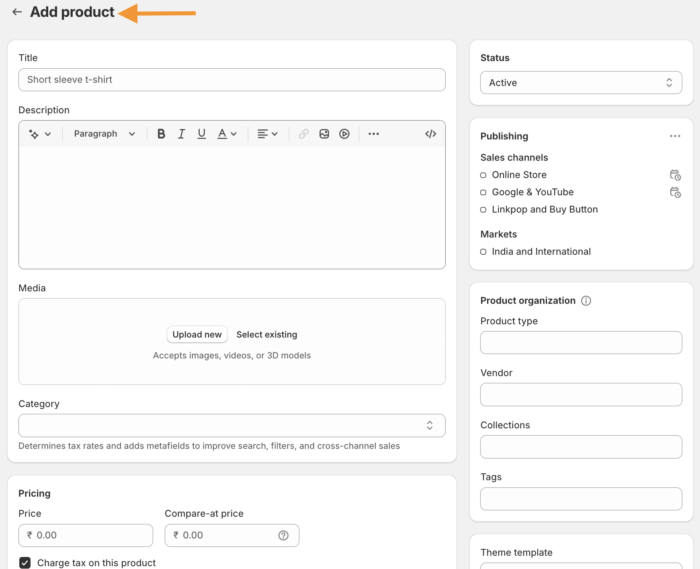Click Upload new media button
This screenshot has width=700, height=569.
point(197,335)
